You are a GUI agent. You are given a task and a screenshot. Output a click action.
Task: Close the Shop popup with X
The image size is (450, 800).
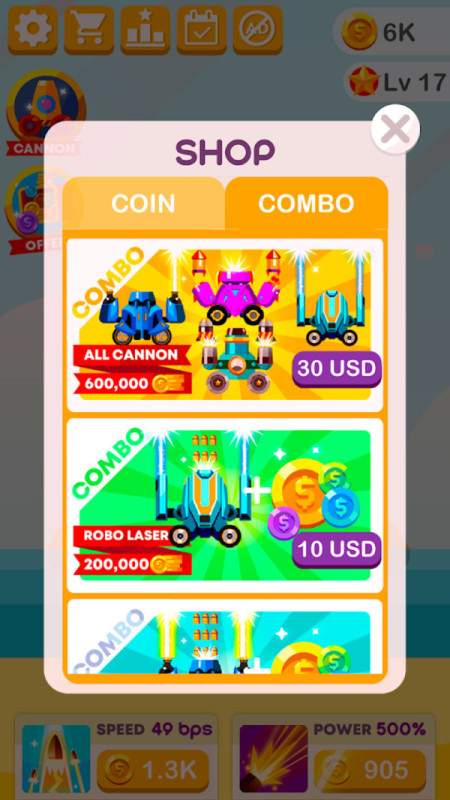tap(395, 129)
